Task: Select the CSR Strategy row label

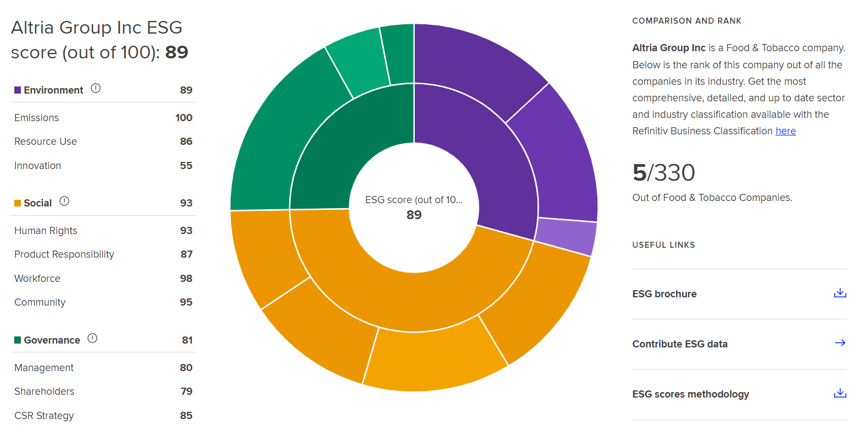Action: [44, 416]
